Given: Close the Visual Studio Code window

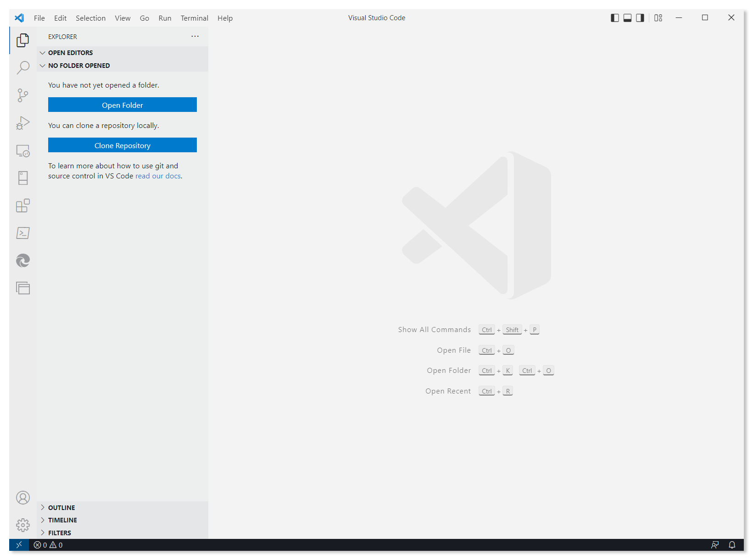Looking at the screenshot, I should click(731, 18).
